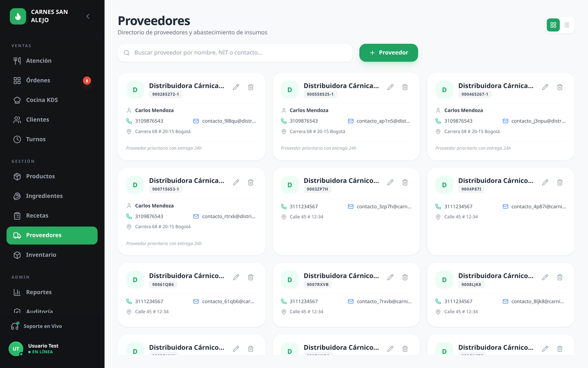Edit supplier with NIT 9008LJK8
Screen dimensions: 588x368
545,277
